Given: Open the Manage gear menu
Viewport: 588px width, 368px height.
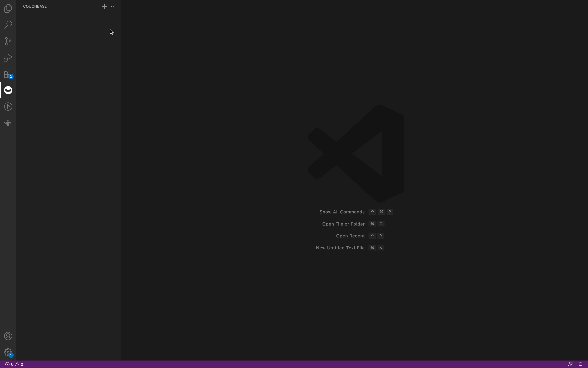Looking at the screenshot, I should tap(8, 352).
